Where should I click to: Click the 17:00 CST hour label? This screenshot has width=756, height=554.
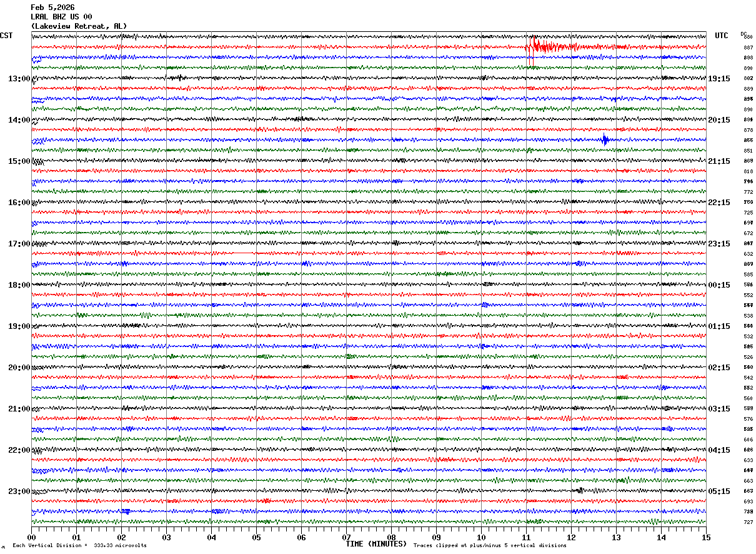[x=19, y=244]
